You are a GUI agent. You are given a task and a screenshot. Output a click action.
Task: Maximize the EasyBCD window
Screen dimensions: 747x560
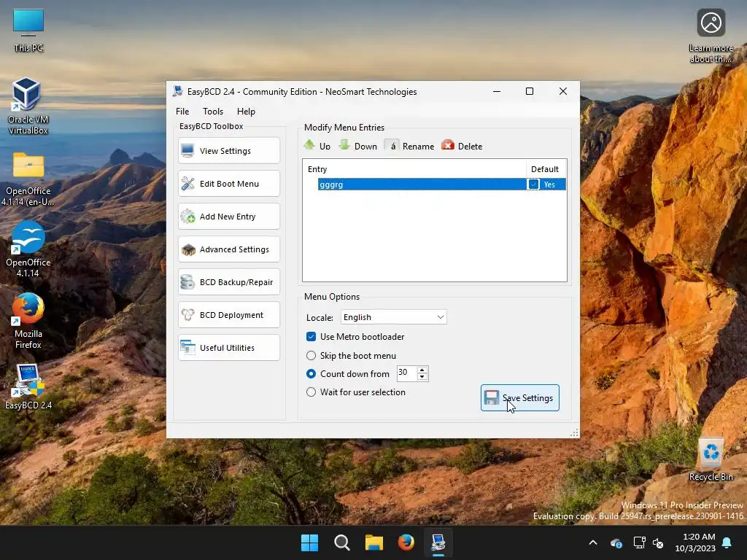point(530,91)
